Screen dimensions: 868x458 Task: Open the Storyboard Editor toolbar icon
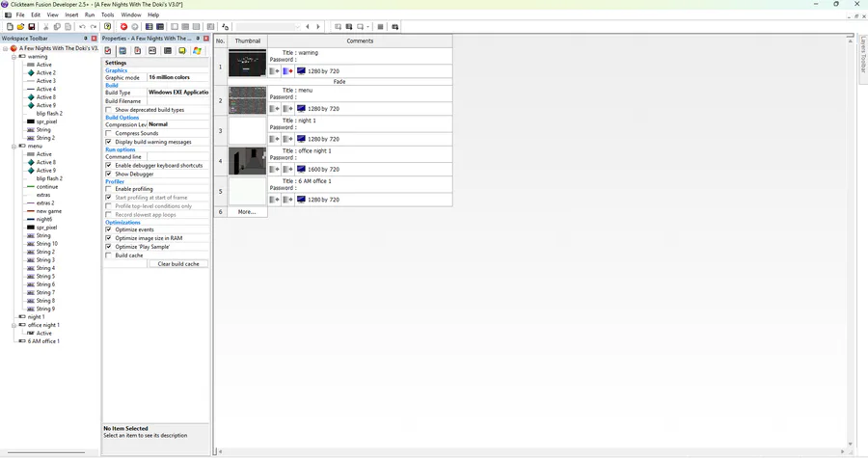pyautogui.click(x=149, y=27)
